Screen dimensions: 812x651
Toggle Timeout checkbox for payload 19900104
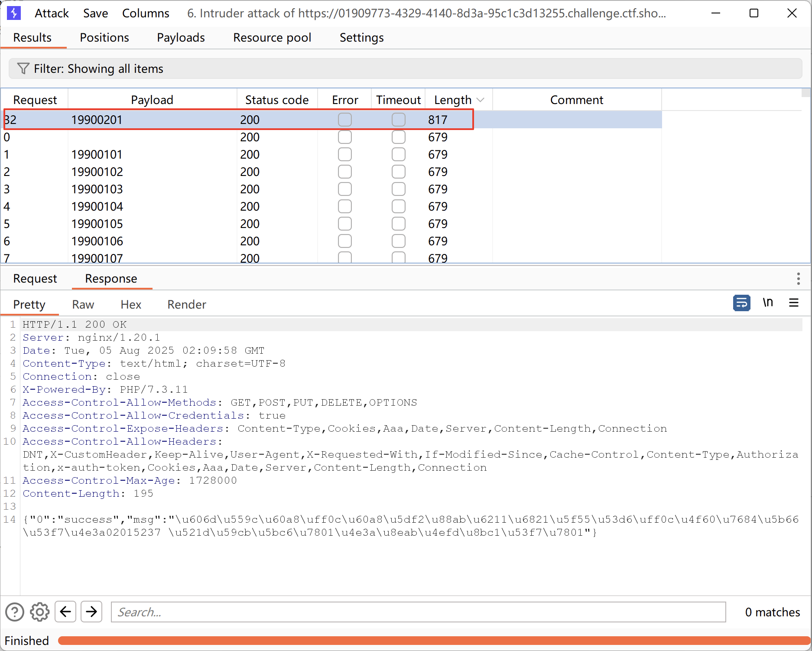pos(399,206)
